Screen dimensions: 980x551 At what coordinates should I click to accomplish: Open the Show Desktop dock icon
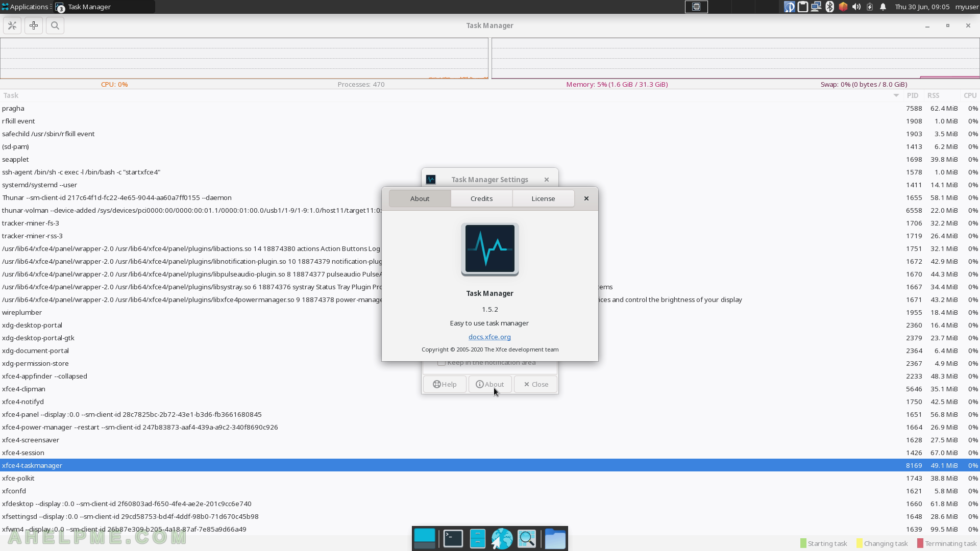(425, 539)
